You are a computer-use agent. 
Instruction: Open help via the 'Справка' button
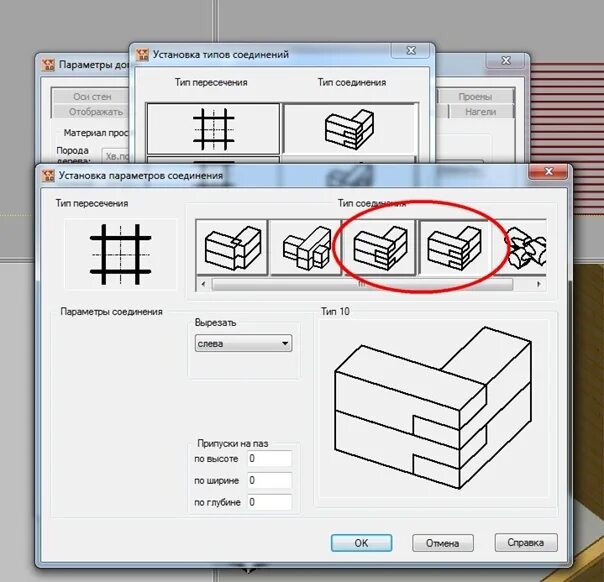tap(526, 542)
